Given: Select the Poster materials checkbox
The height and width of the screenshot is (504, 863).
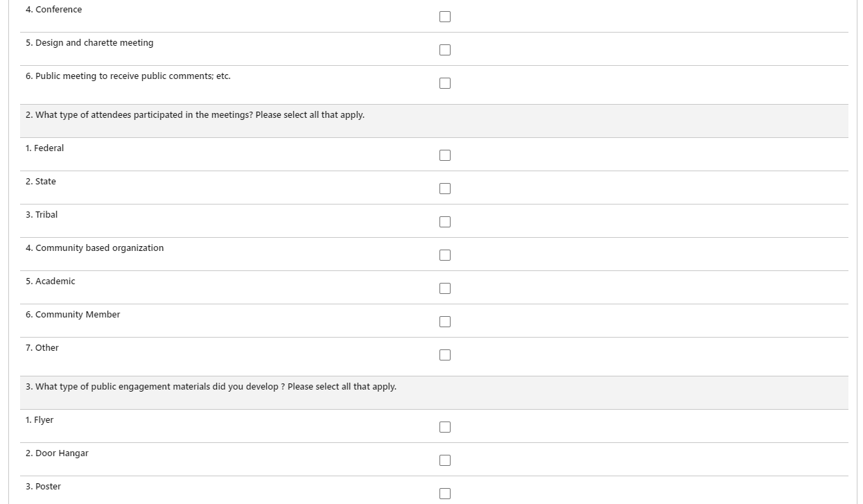Looking at the screenshot, I should coord(445,494).
